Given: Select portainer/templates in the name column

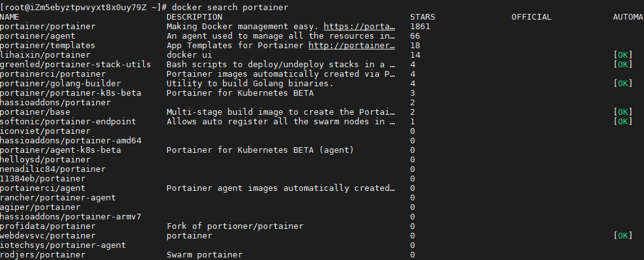Looking at the screenshot, I should [48, 46].
